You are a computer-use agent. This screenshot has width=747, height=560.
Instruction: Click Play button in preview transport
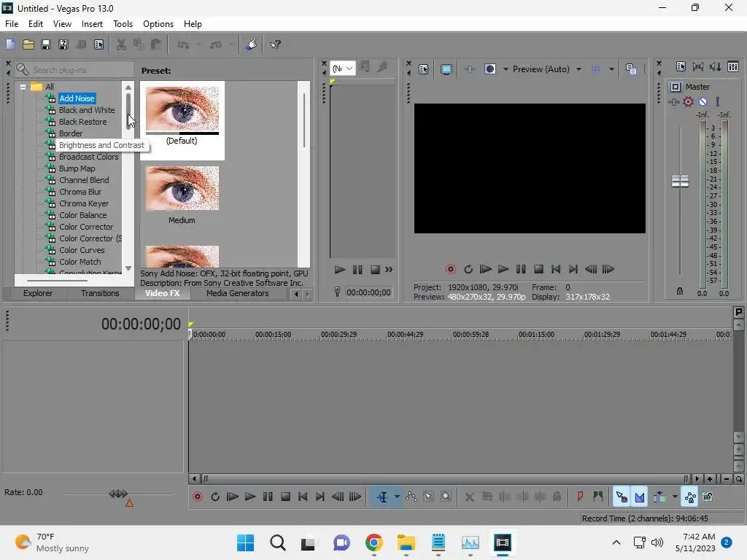[x=503, y=270]
